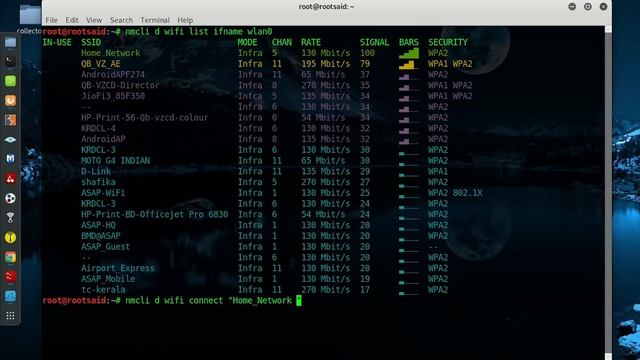Open the Edit menu
This screenshot has width=640, height=360.
click(x=72, y=20)
